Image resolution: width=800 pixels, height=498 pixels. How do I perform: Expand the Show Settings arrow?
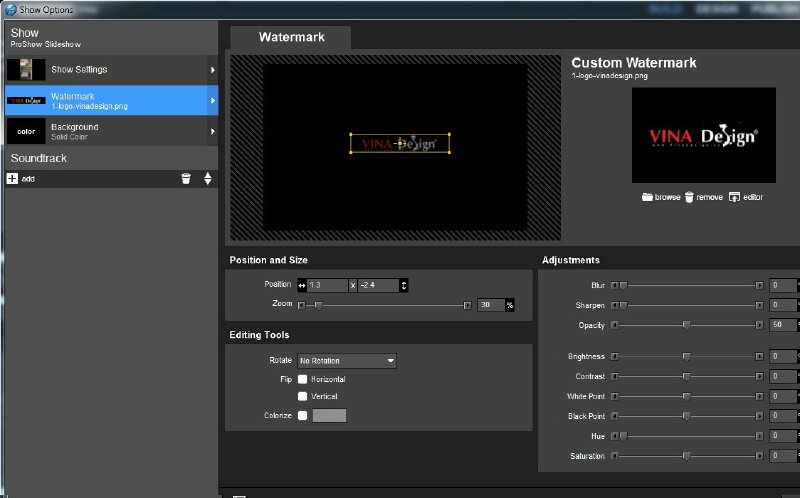point(212,70)
